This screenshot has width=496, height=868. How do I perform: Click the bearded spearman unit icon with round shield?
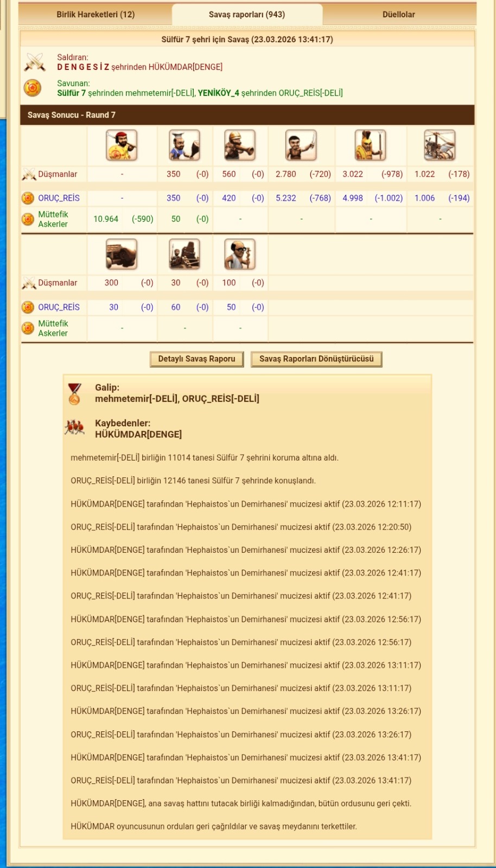122,145
